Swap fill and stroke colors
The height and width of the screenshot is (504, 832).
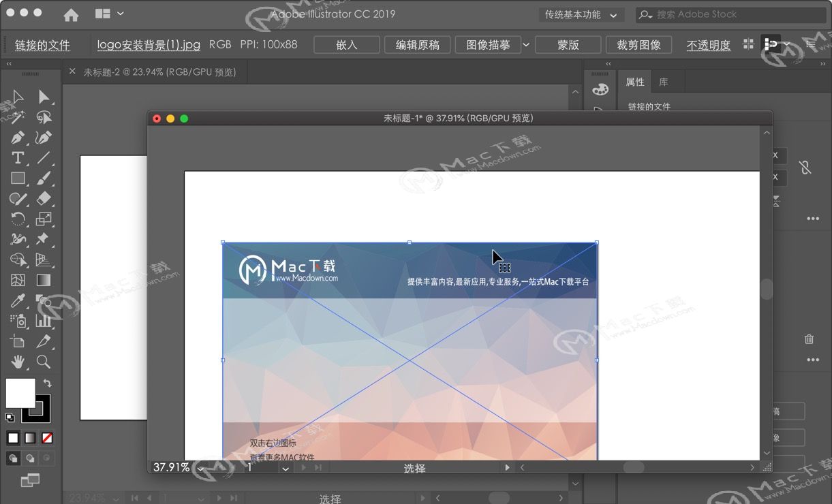(47, 383)
